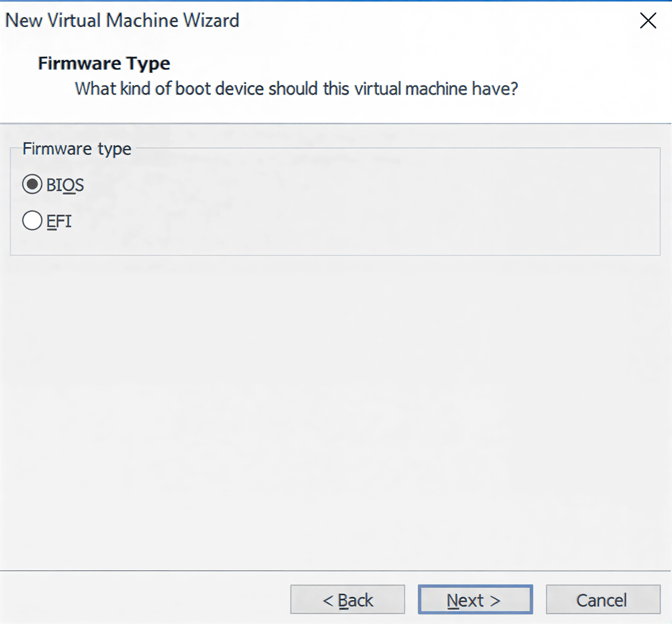Click the BIOS option label text

[x=65, y=185]
